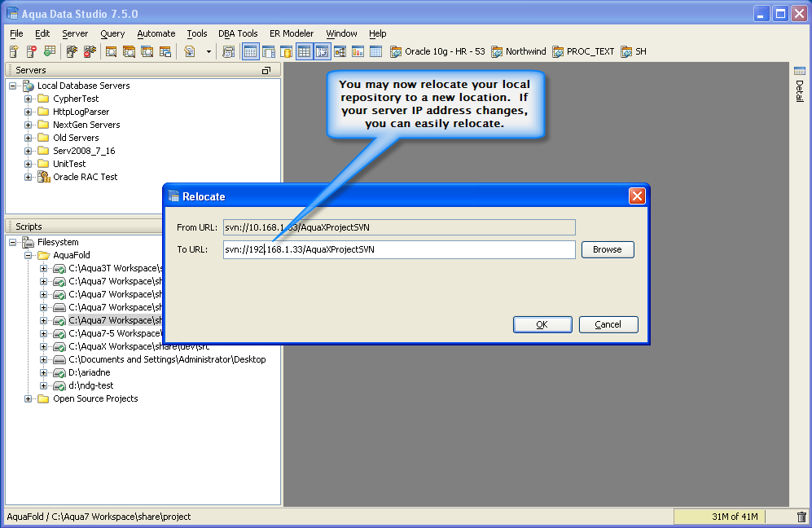Open the DBA Tools menu
Viewport: 812px width, 528px height.
(x=238, y=33)
